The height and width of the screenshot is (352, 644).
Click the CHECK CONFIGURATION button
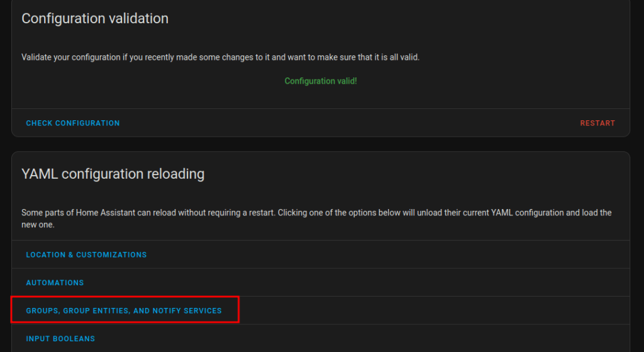[73, 123]
